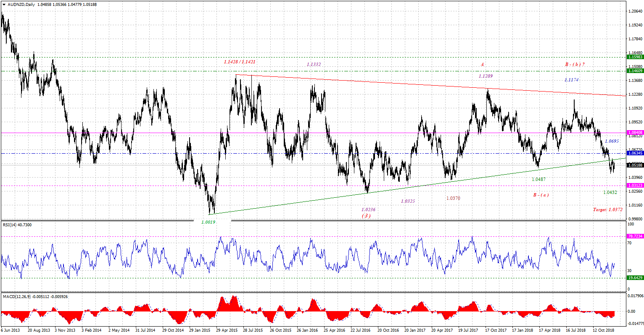The width and height of the screenshot is (644, 335).
Task: Click the 22 Jul 2016 date label
Action: click(361, 330)
